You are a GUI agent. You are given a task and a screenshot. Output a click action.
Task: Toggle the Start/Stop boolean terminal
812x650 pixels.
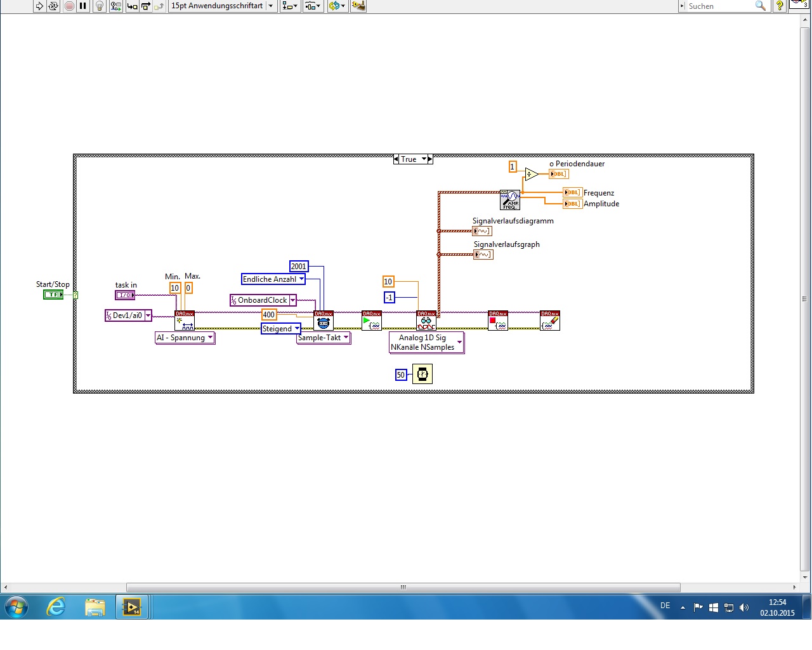tap(53, 295)
